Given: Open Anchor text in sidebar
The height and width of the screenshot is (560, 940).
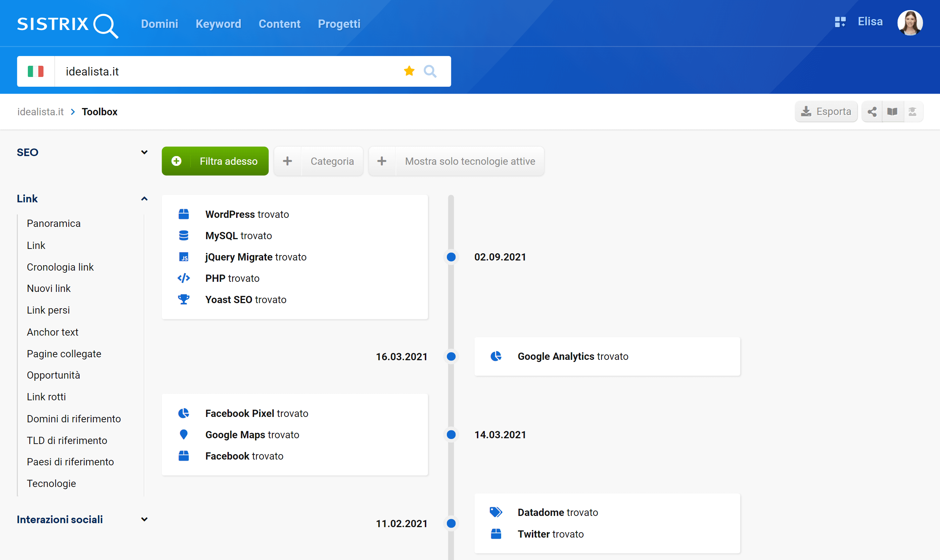Looking at the screenshot, I should pyautogui.click(x=52, y=332).
